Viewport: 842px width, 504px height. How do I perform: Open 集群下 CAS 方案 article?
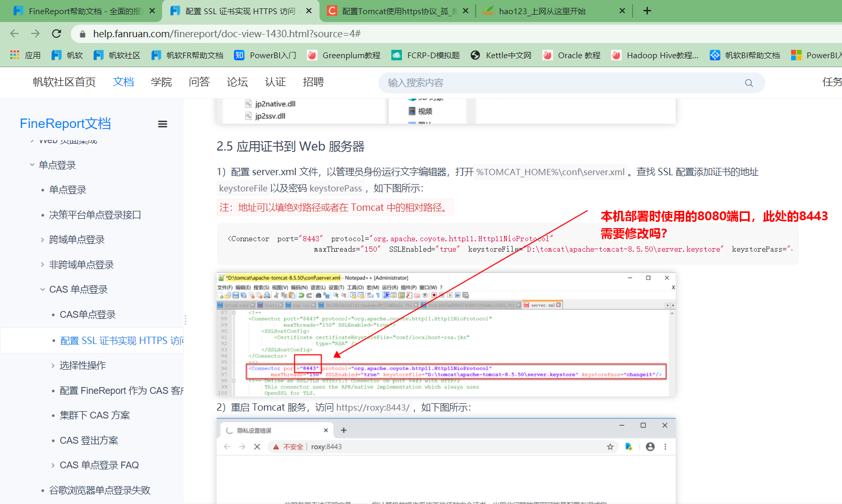pos(95,415)
